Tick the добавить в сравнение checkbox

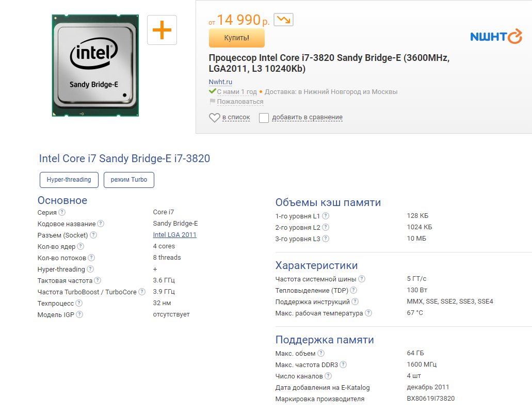[264, 118]
